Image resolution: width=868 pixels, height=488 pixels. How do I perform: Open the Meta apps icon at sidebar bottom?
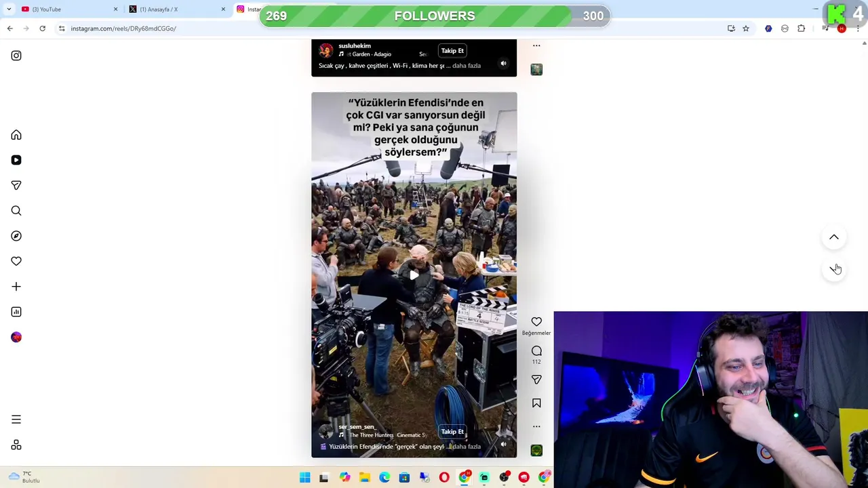pos(16,445)
